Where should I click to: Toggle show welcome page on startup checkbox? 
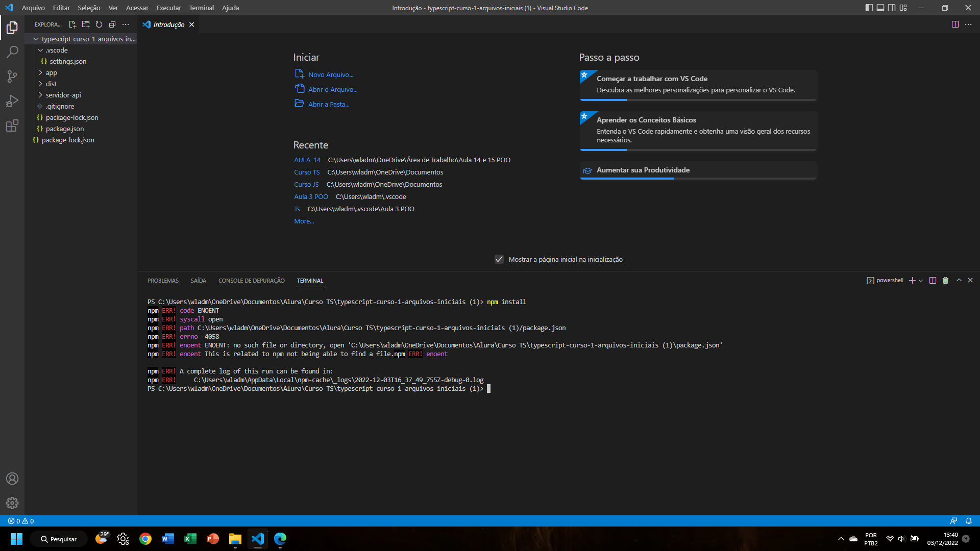click(x=499, y=259)
